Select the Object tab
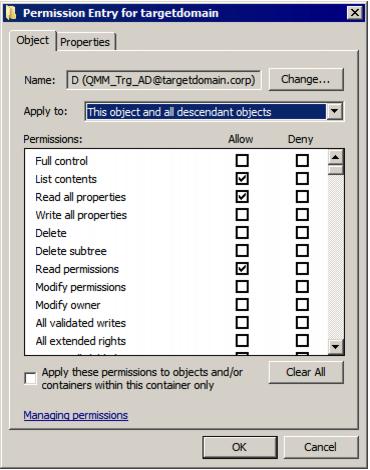Image resolution: width=370 pixels, height=470 pixels. point(33,40)
